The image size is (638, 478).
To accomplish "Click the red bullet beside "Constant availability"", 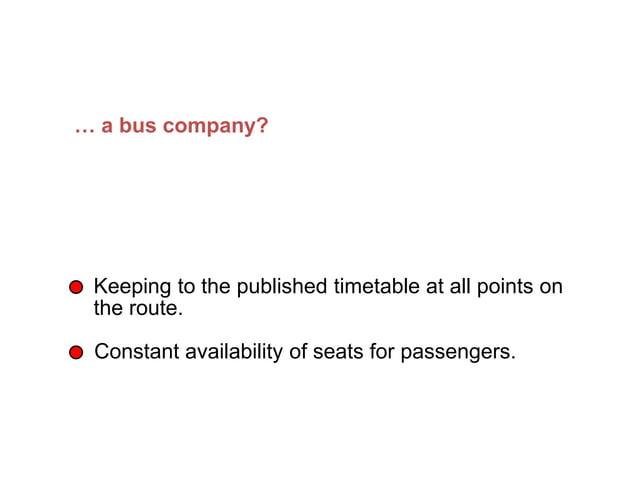I will click(75, 353).
